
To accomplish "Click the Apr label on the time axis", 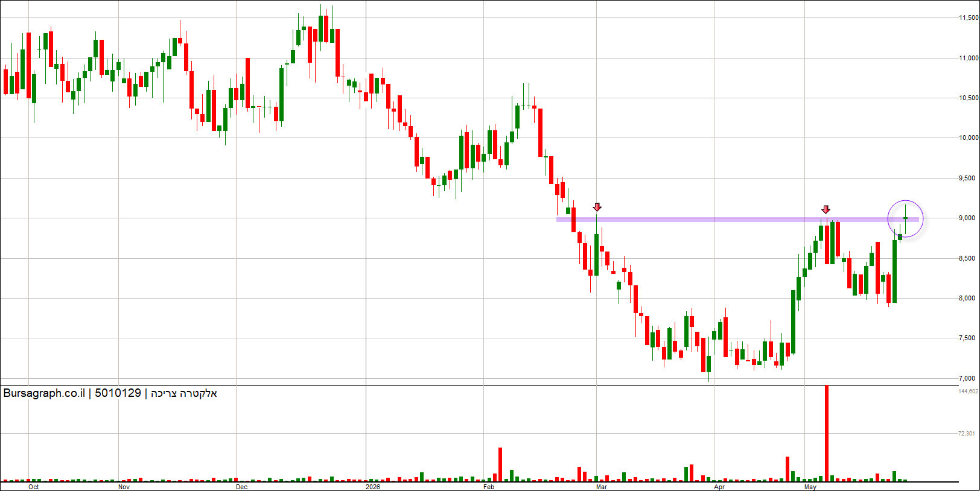I will (x=719, y=487).
